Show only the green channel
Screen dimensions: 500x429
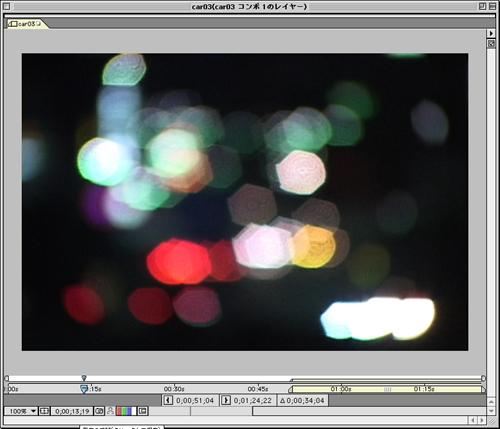point(124,411)
